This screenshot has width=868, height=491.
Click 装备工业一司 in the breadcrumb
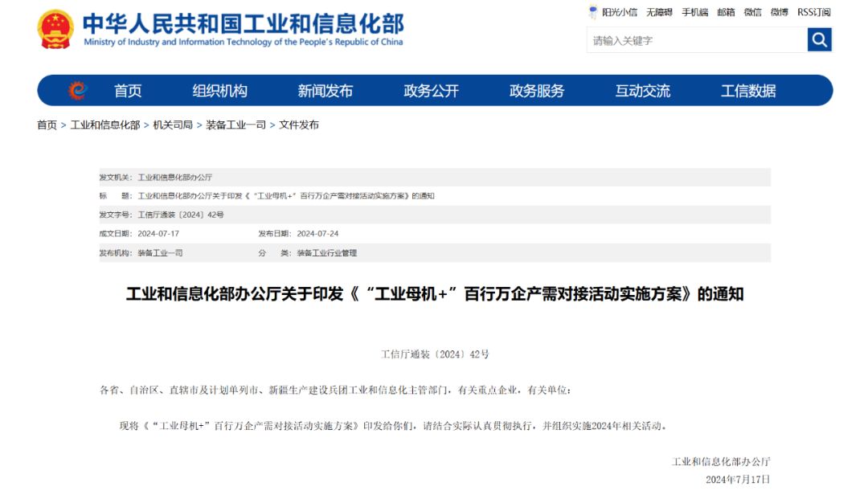pyautogui.click(x=235, y=125)
